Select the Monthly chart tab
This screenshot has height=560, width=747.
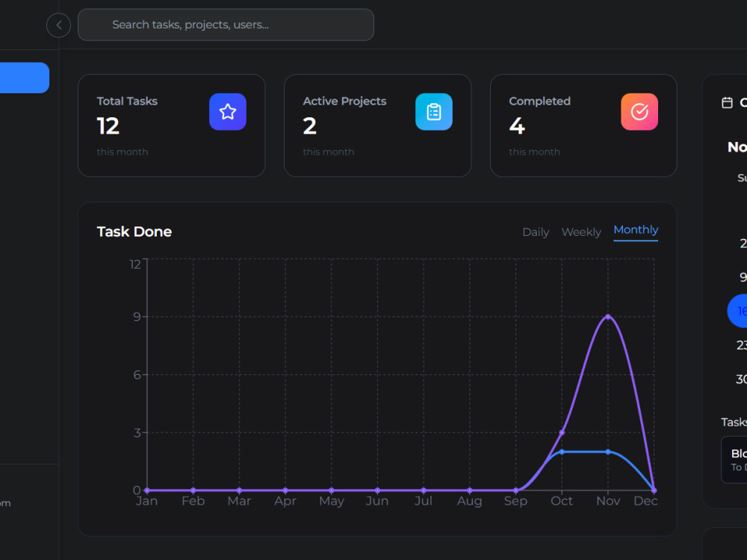(636, 231)
